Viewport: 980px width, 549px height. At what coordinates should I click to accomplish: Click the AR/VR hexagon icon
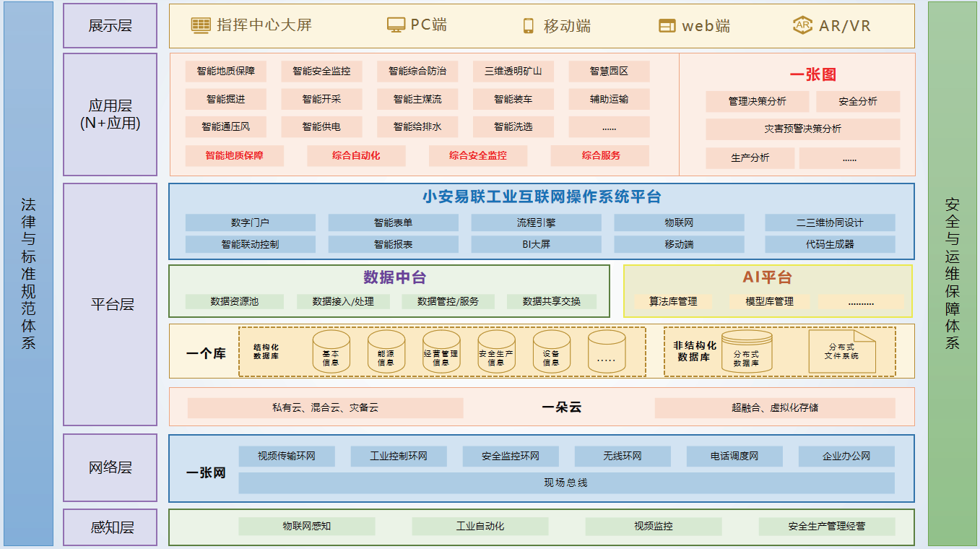click(802, 25)
